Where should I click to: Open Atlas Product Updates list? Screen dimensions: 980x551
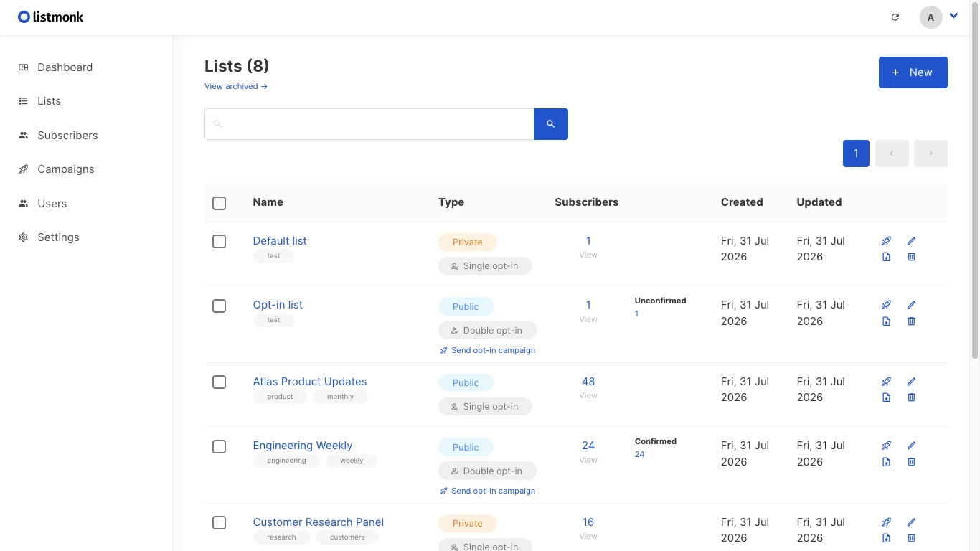click(310, 382)
